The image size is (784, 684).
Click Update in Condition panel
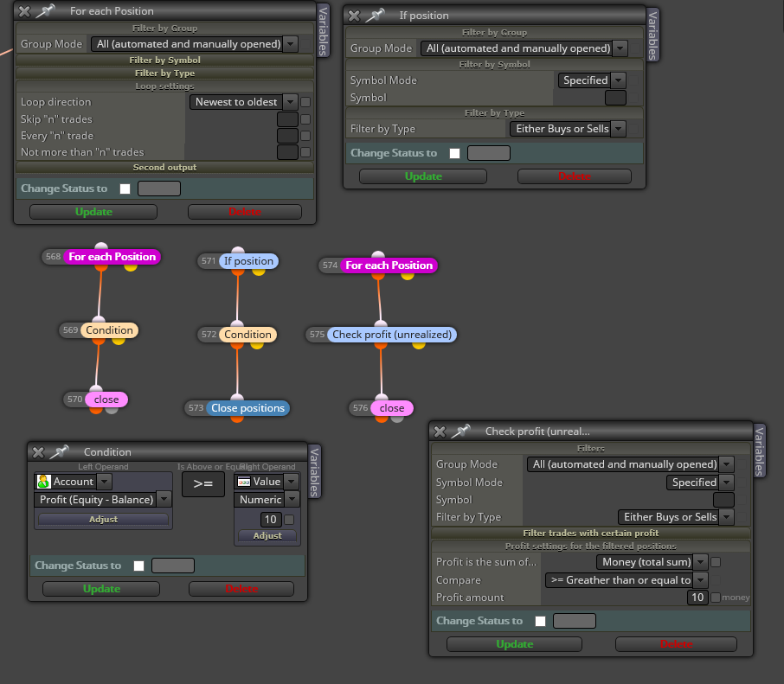(x=101, y=589)
